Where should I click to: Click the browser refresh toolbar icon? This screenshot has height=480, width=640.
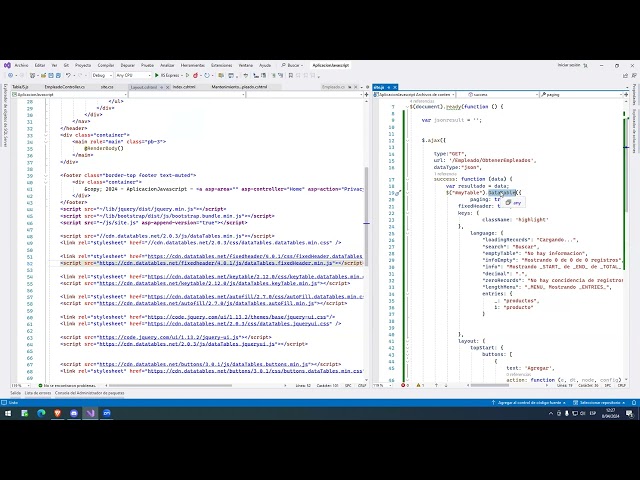tap(207, 76)
